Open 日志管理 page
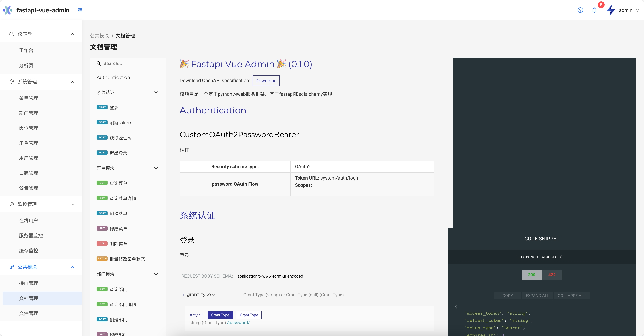This screenshot has width=644, height=336. [29, 173]
